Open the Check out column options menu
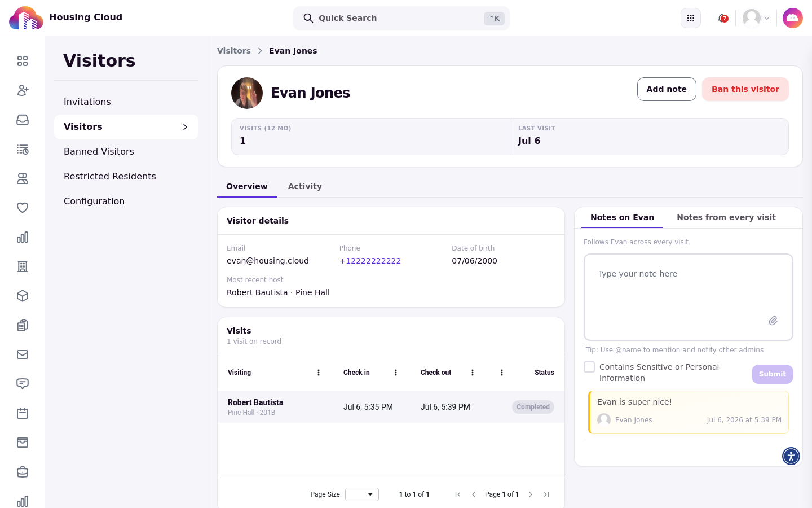This screenshot has width=812, height=508. click(473, 373)
